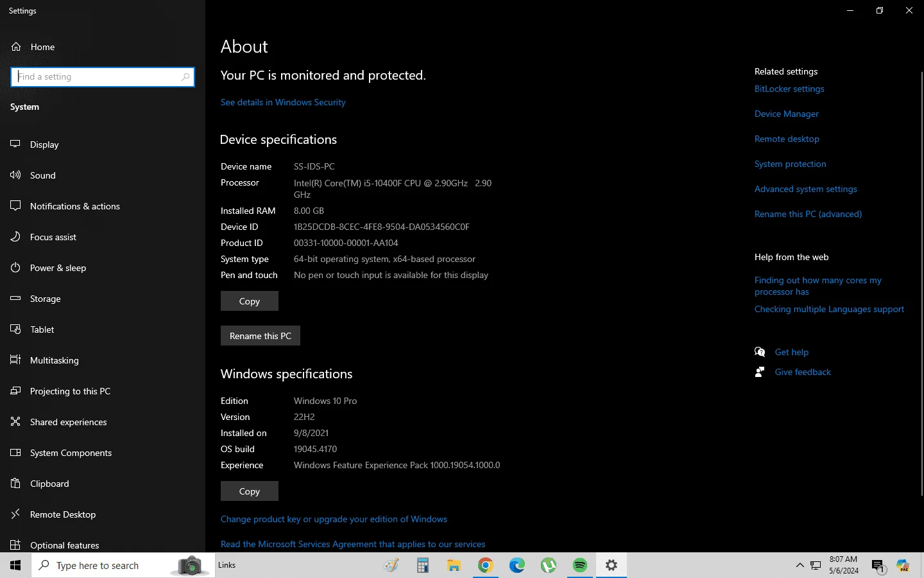The height and width of the screenshot is (578, 924).
Task: Switch to Spotify on taskbar
Action: pyautogui.click(x=579, y=565)
